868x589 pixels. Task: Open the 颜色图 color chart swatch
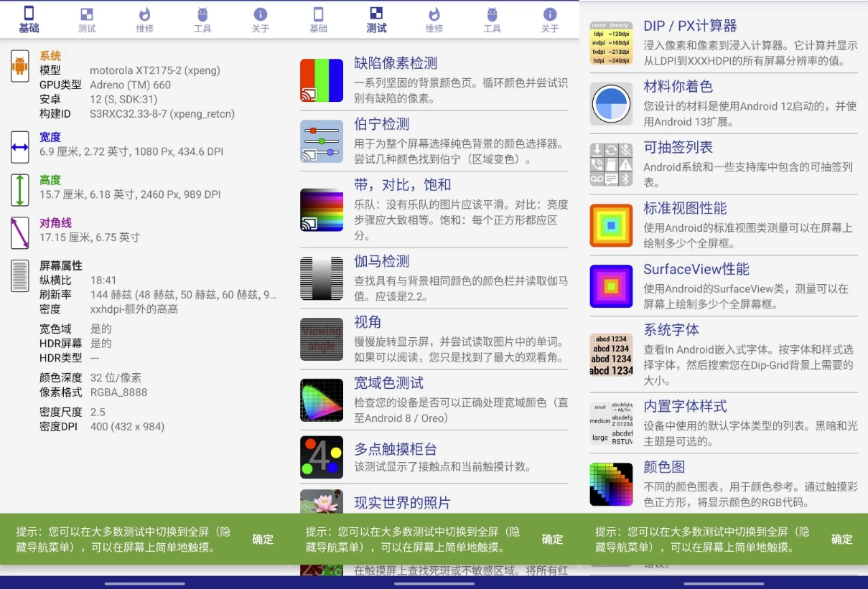(611, 484)
